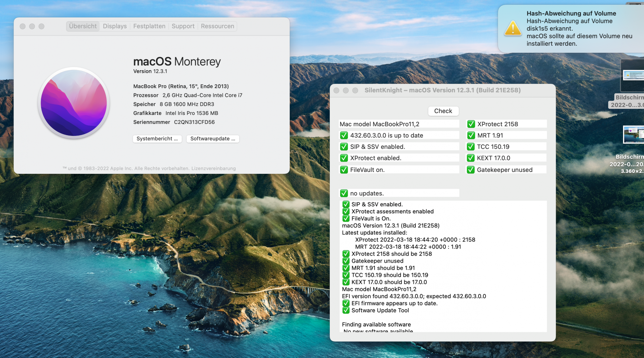Select the Support tab
Image resolution: width=644 pixels, height=358 pixels.
tap(183, 26)
